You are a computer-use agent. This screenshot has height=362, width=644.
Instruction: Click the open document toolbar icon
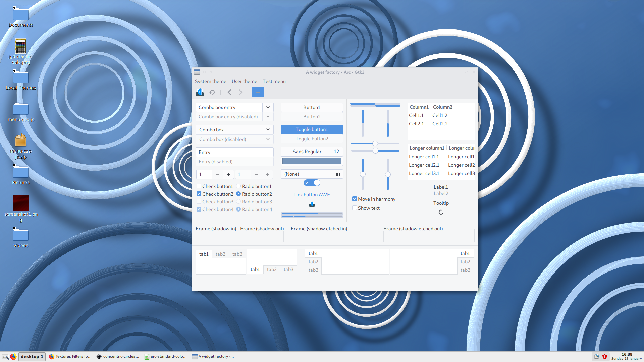point(200,92)
